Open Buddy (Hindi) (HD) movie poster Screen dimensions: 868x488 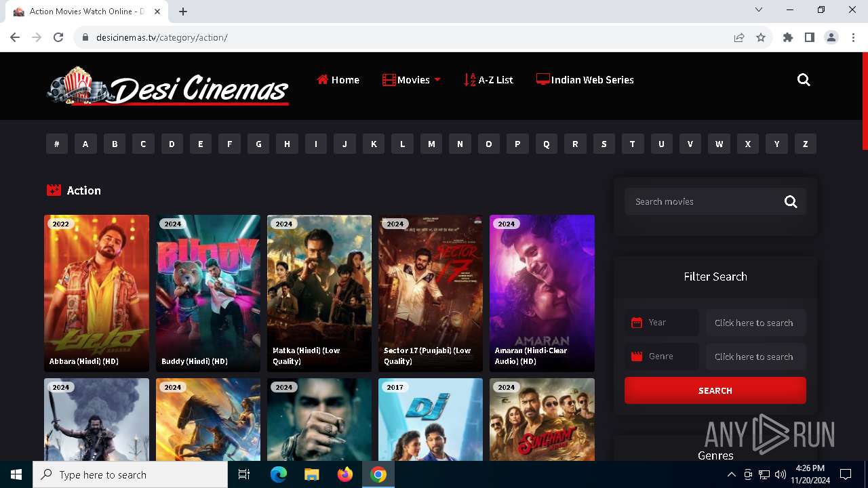(208, 293)
